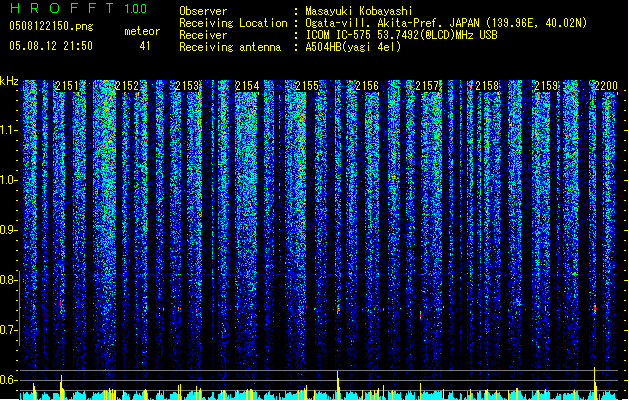Click the 2156 time marker
The height and width of the screenshot is (400, 629).
[367, 86]
